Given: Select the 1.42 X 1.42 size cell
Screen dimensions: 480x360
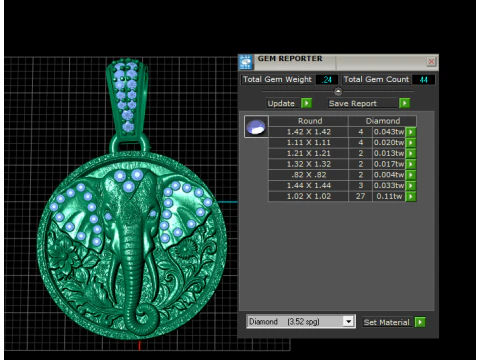Looking at the screenshot, I should (308, 132).
